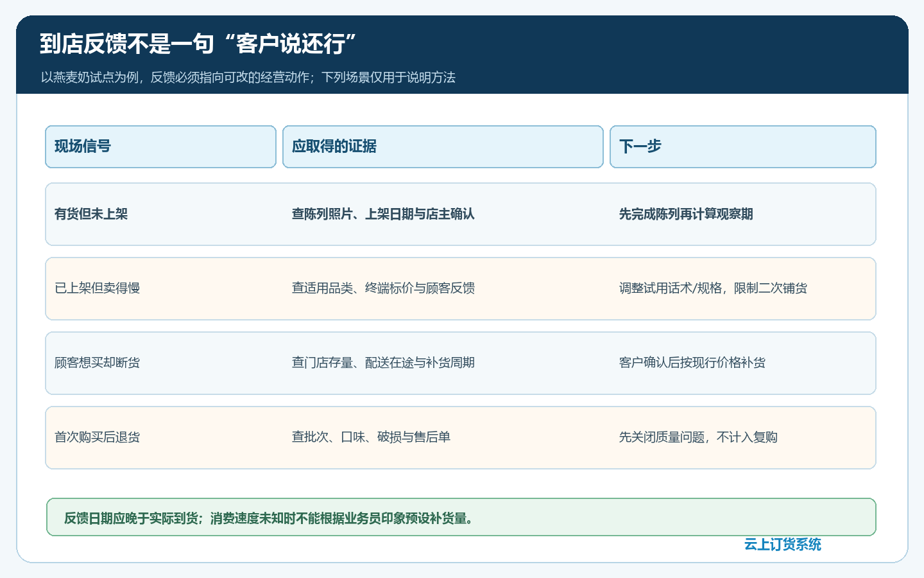Click the 现场信号 column header

(x=160, y=146)
